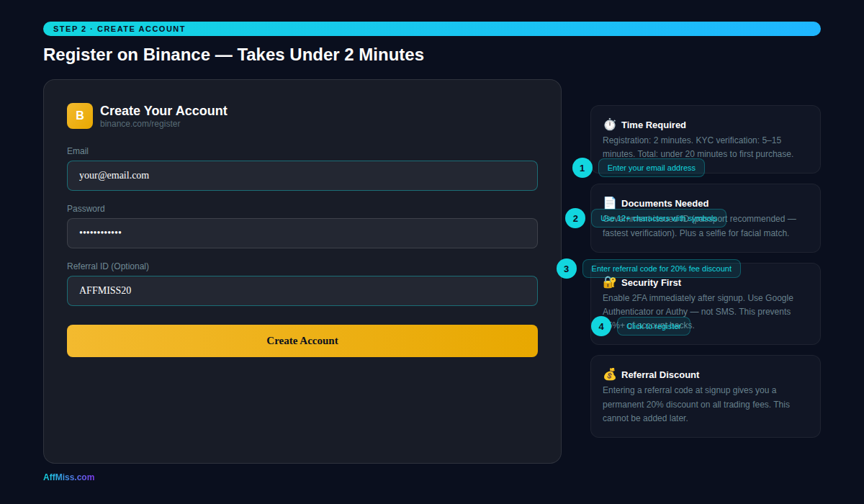This screenshot has height=504, width=864.
Task: Click the Binance B logo icon
Action: (x=79, y=115)
